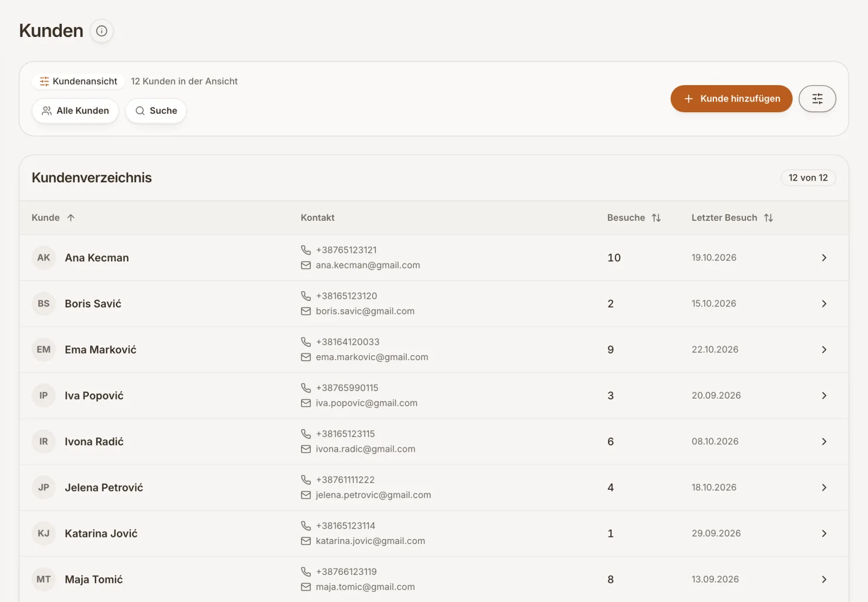Click the 12 von 12 counter badge

[x=808, y=178]
